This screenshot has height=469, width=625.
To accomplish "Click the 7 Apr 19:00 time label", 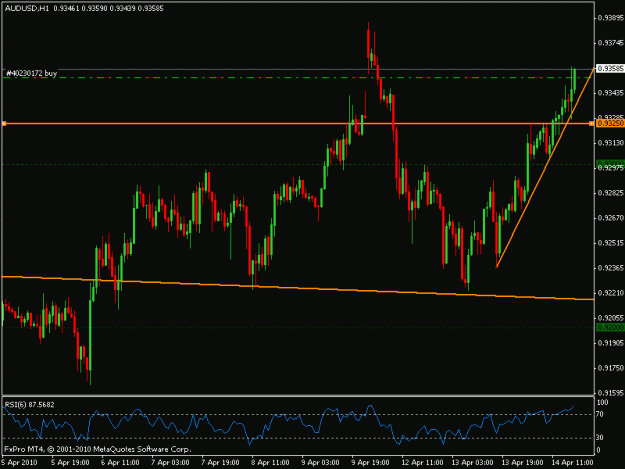I will [220, 463].
